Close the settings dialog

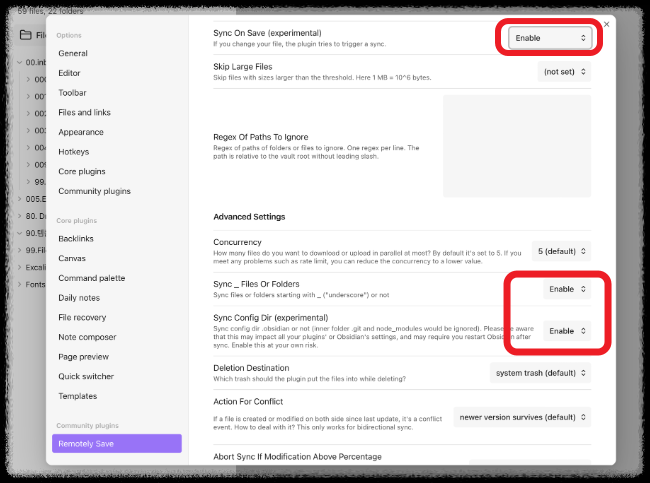[x=606, y=24]
